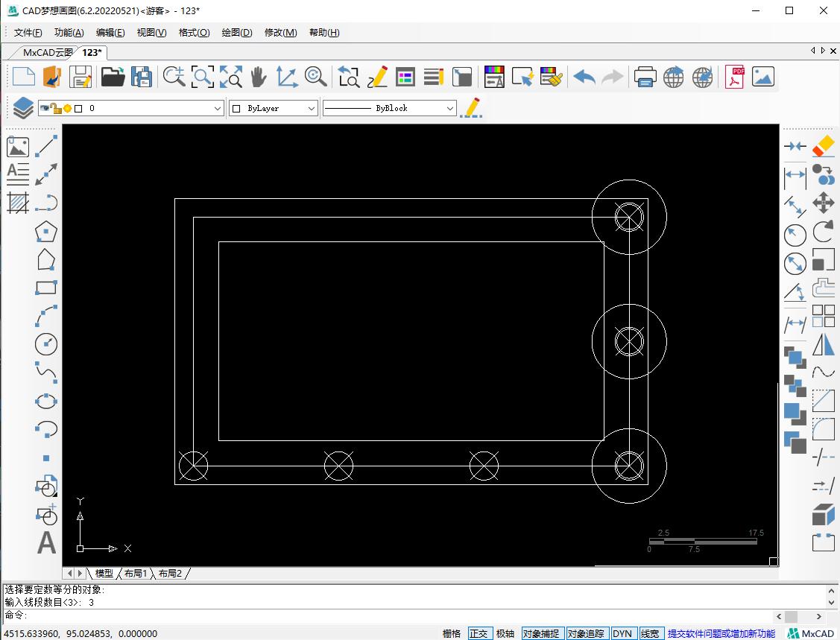Screen dimensions: 840x640
Task: Choose the Hatch fill tool
Action: tap(18, 203)
